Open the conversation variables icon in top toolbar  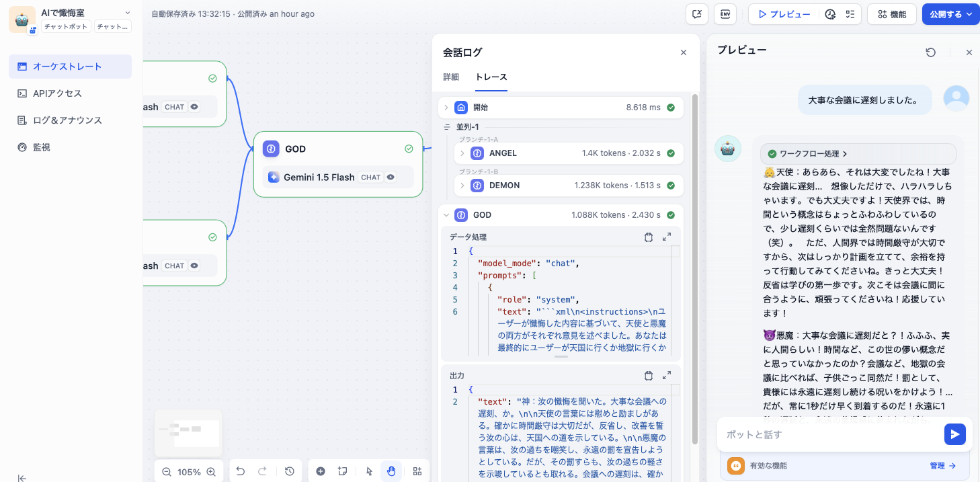tap(697, 14)
